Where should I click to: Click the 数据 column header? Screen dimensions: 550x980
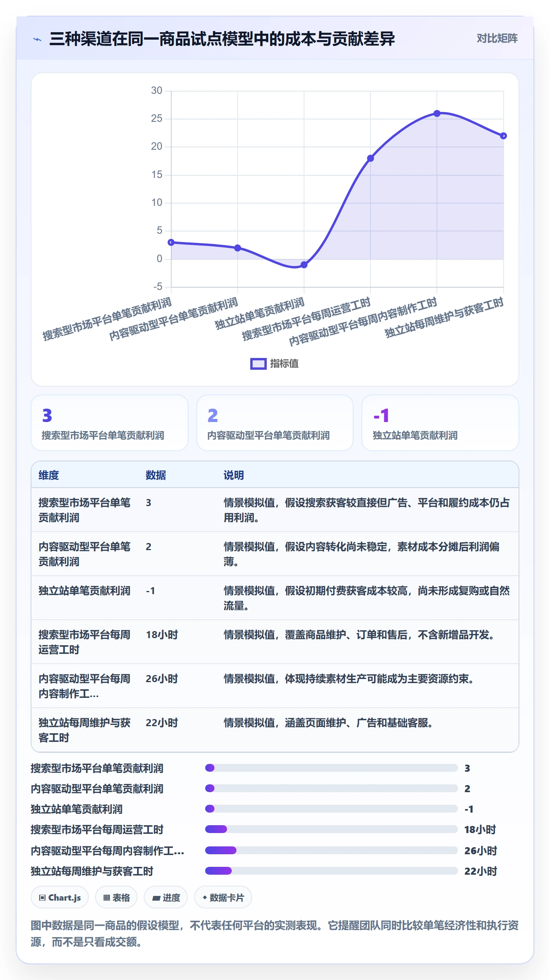pos(156,475)
